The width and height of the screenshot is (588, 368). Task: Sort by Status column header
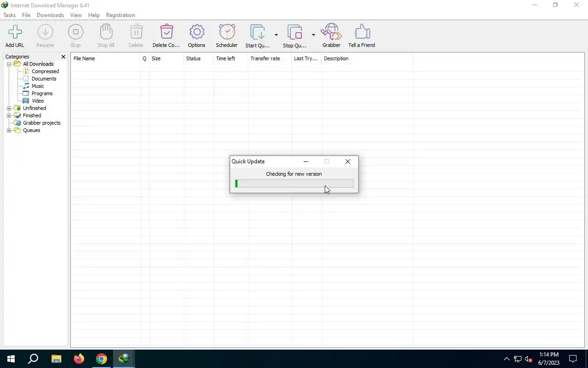198,58
